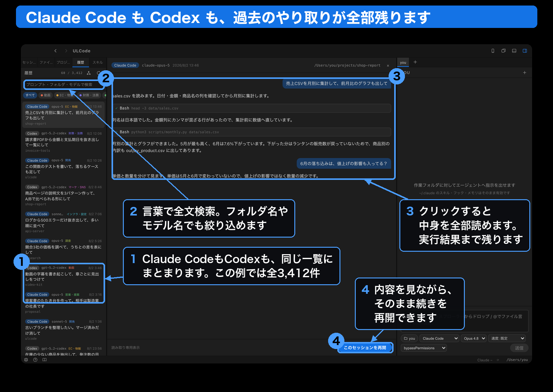
Task: Open the スキル tab
Action: 98,62
